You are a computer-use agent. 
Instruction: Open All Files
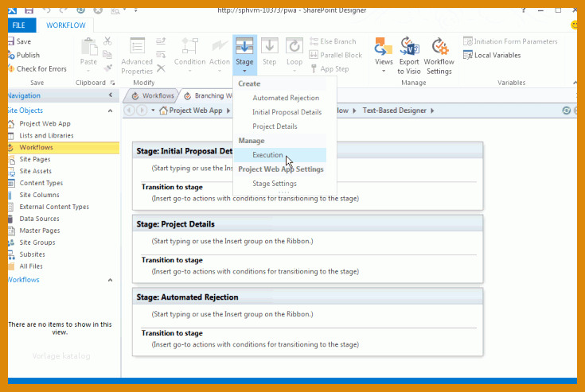click(x=31, y=266)
